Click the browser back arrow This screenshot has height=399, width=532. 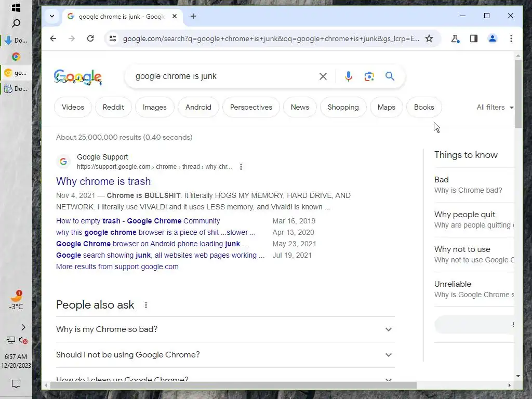click(53, 38)
